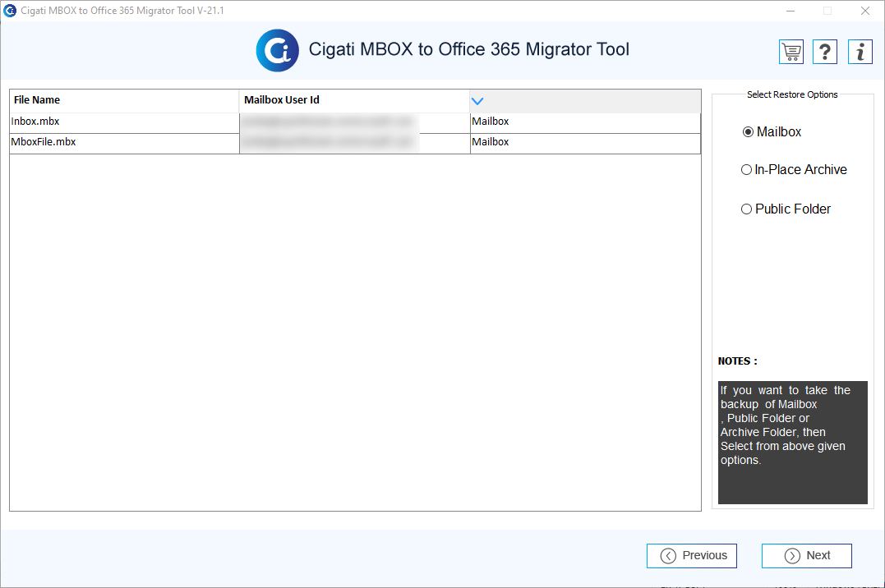Image resolution: width=885 pixels, height=588 pixels.
Task: Click the question mark help icon
Action: [825, 52]
